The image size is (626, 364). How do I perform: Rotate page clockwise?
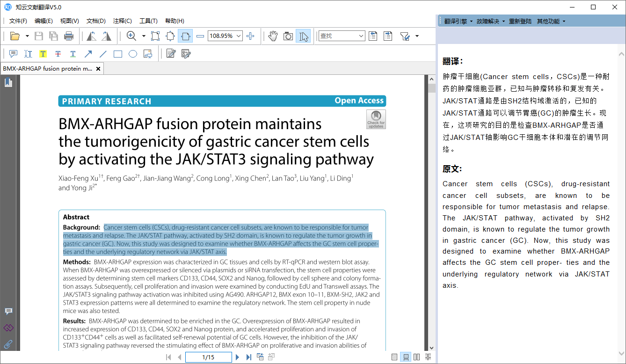point(107,36)
